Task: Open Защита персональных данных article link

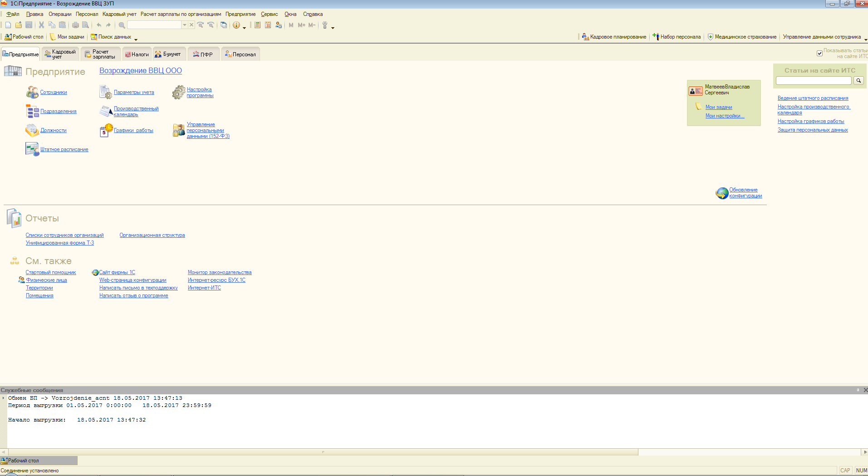Action: coord(813,130)
